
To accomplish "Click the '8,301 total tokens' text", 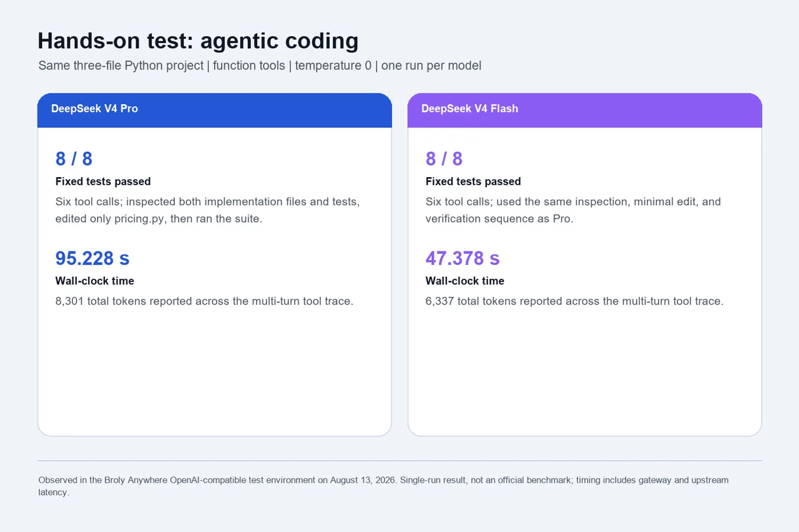I will (204, 301).
